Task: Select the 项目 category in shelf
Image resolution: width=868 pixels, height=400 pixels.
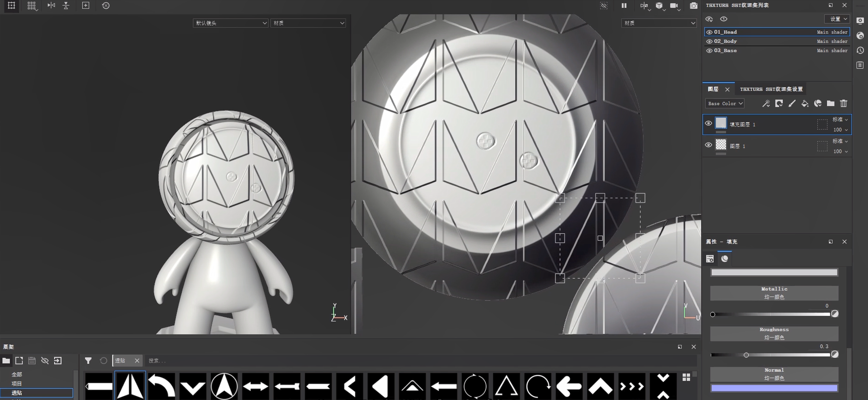Action: click(x=17, y=384)
